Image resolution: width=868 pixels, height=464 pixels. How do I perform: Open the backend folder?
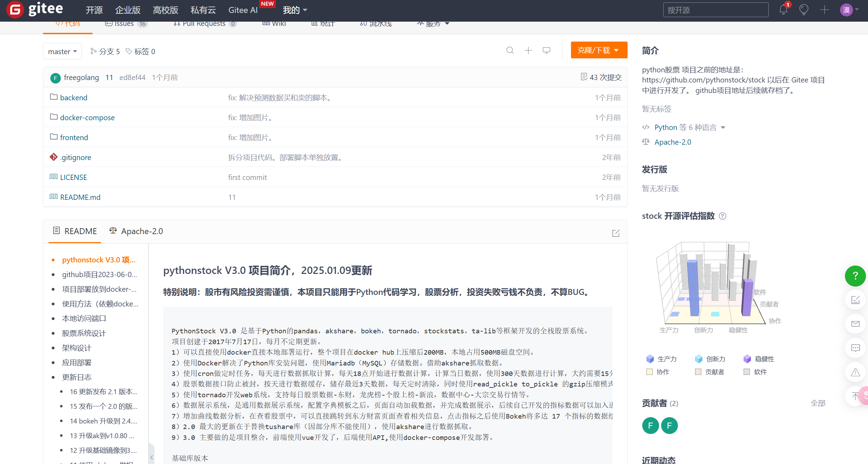coord(73,97)
